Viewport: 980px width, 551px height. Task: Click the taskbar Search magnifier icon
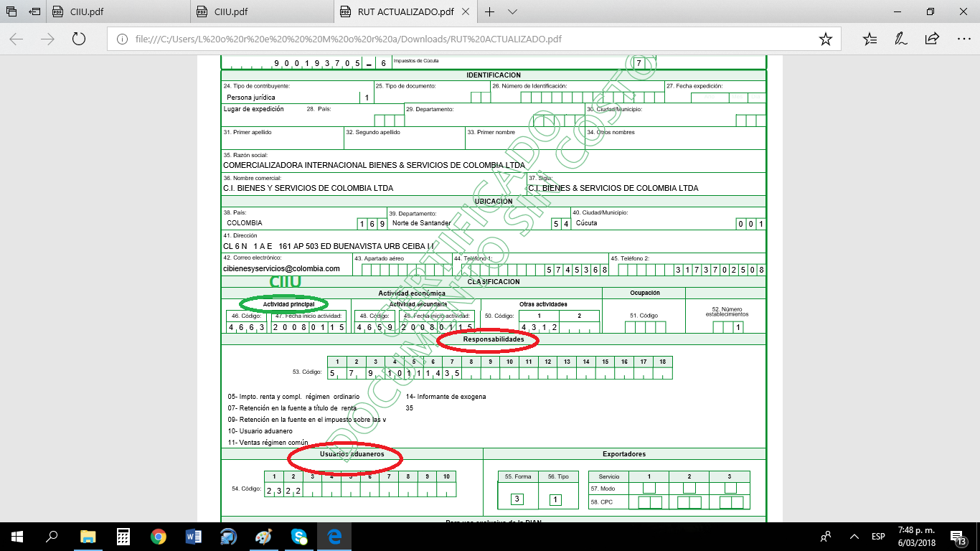pyautogui.click(x=52, y=536)
